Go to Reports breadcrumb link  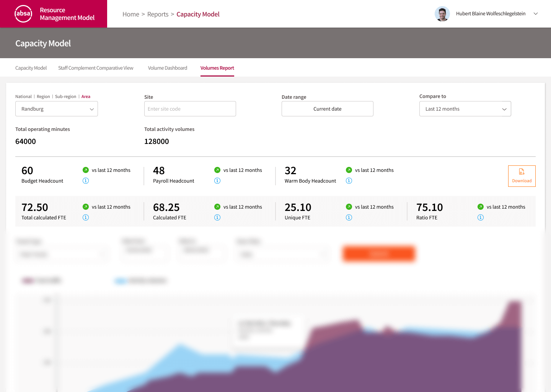pos(158,14)
